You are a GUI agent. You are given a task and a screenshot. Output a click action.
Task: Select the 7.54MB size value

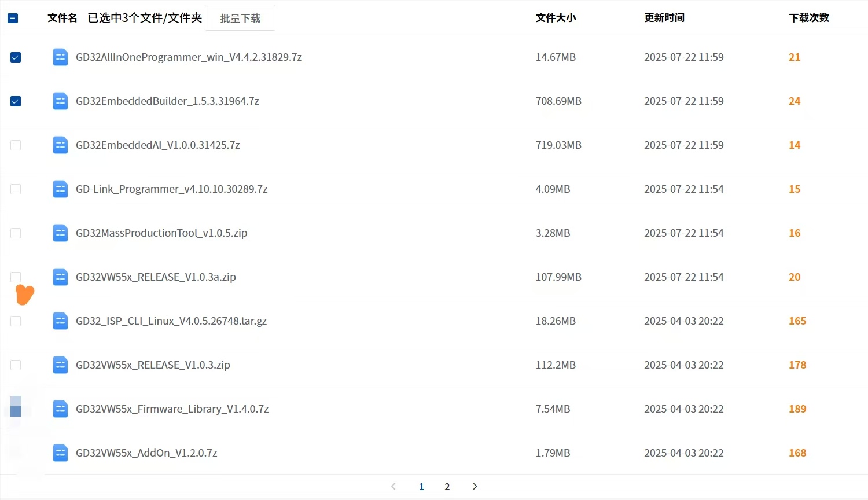553,409
